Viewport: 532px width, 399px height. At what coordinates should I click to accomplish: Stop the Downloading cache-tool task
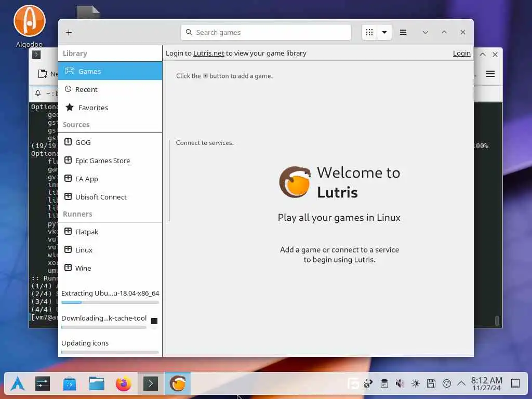pos(154,321)
